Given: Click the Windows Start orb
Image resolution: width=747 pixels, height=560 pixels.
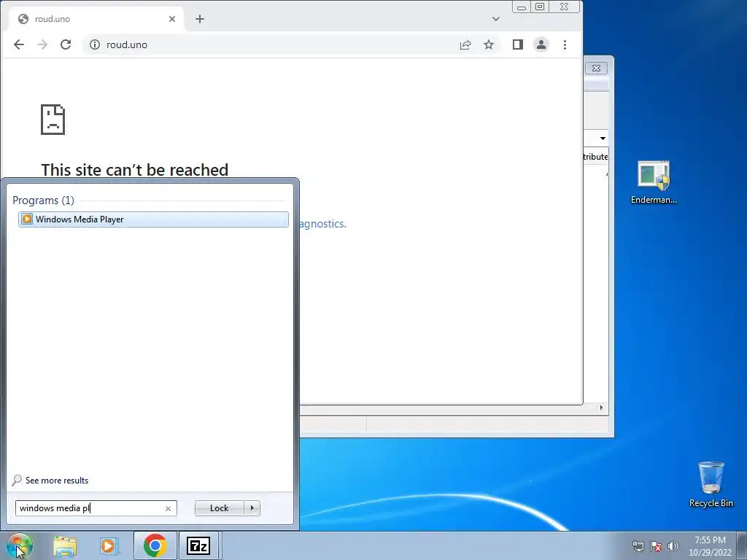Looking at the screenshot, I should (19, 545).
